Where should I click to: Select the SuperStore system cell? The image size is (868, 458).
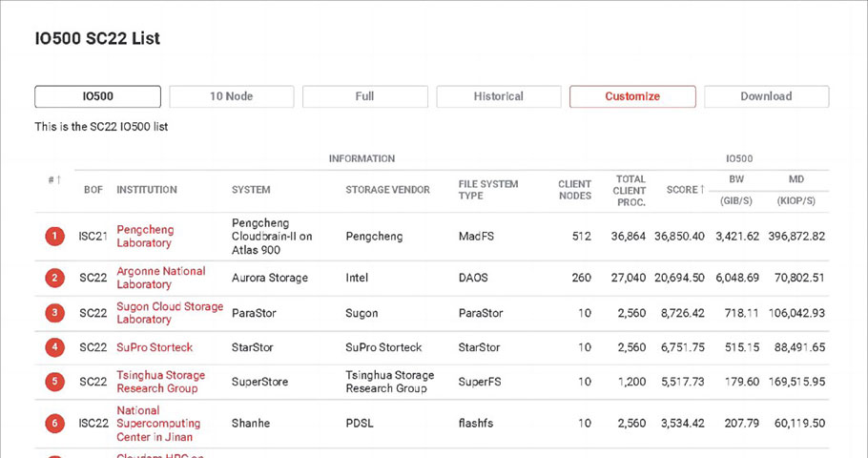click(x=259, y=382)
